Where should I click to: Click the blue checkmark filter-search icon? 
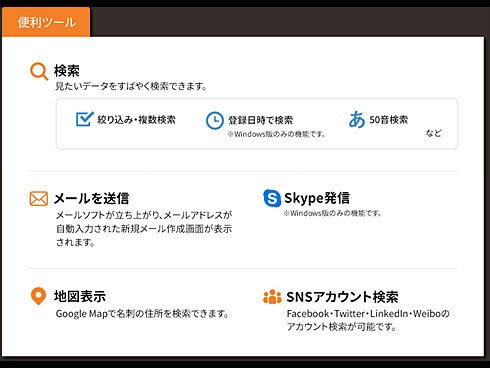[x=85, y=119]
